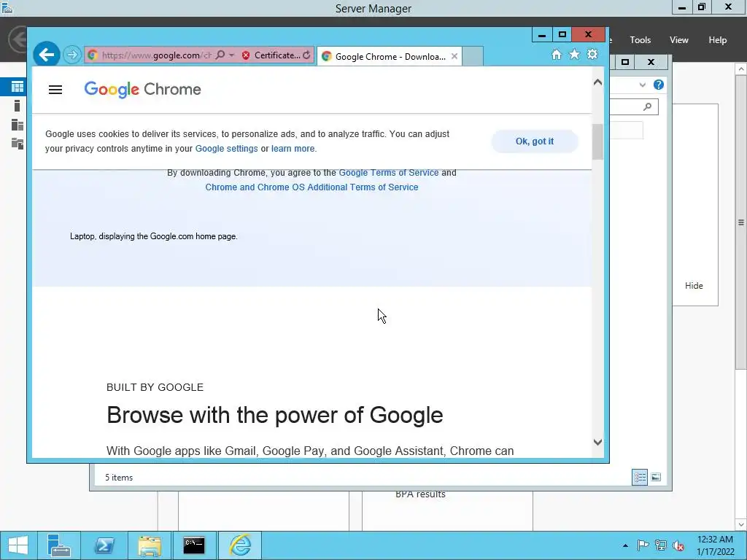Click the browser scrollbar up arrow
This screenshot has width=747, height=560.
(x=598, y=82)
